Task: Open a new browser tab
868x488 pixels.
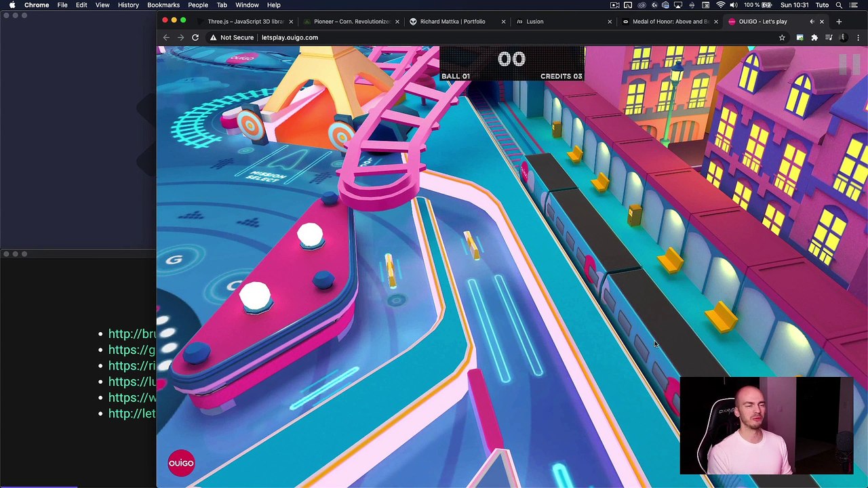Action: pos(839,22)
